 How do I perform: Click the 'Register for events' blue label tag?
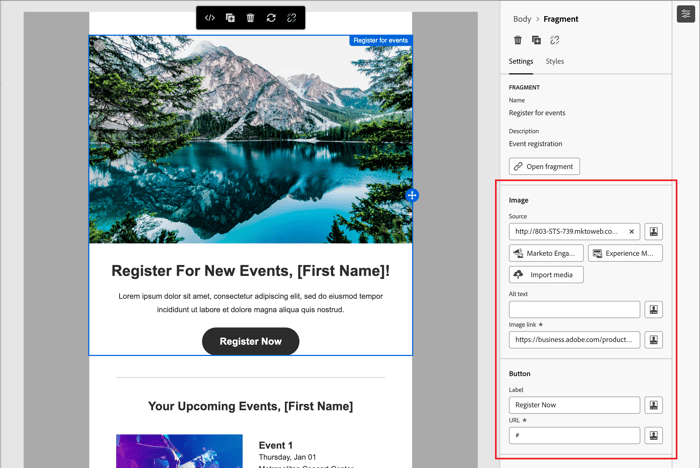[x=380, y=41]
